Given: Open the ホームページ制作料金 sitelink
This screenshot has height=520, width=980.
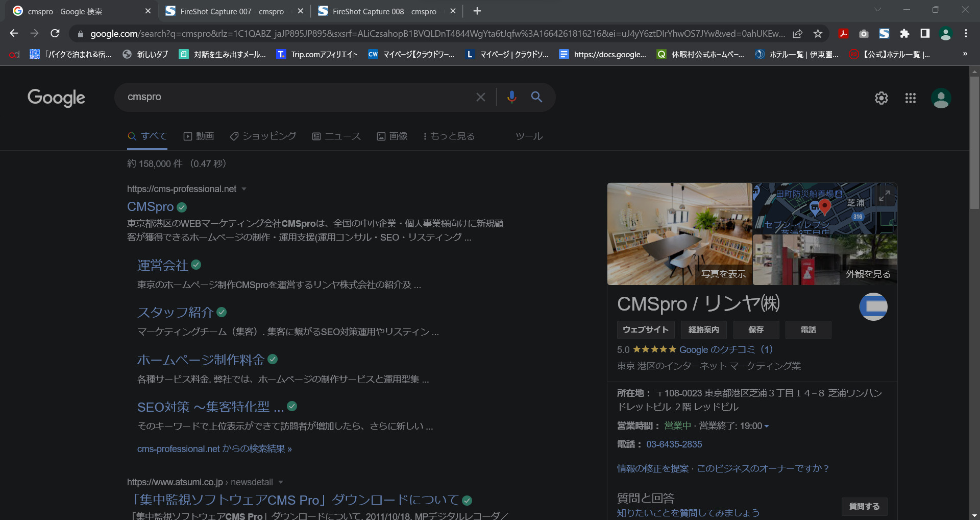Looking at the screenshot, I should tap(201, 360).
